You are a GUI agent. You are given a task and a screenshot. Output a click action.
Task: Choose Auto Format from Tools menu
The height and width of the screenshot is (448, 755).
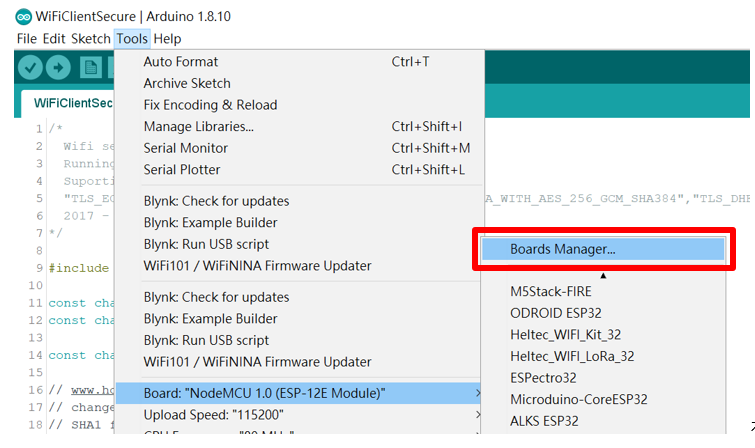coord(299,62)
